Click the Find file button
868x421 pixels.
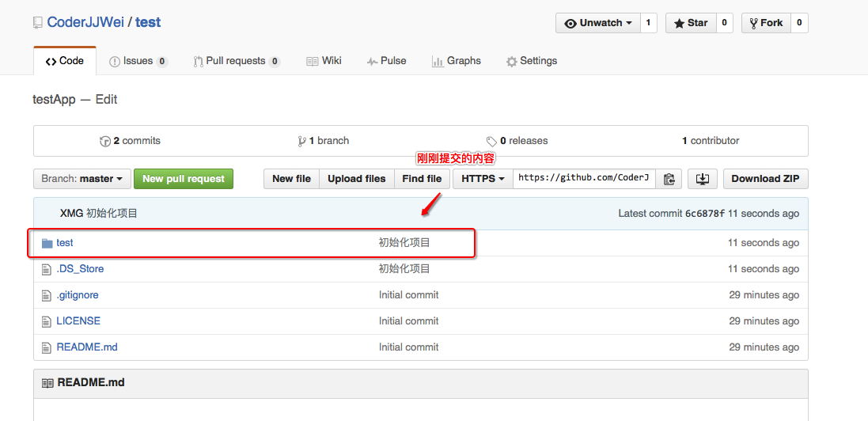point(422,179)
